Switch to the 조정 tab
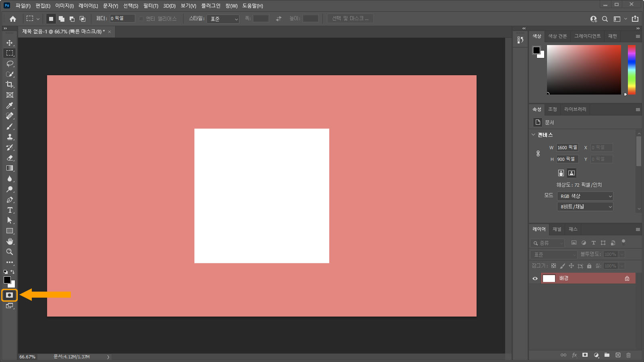Image resolution: width=644 pixels, height=362 pixels. click(x=552, y=109)
